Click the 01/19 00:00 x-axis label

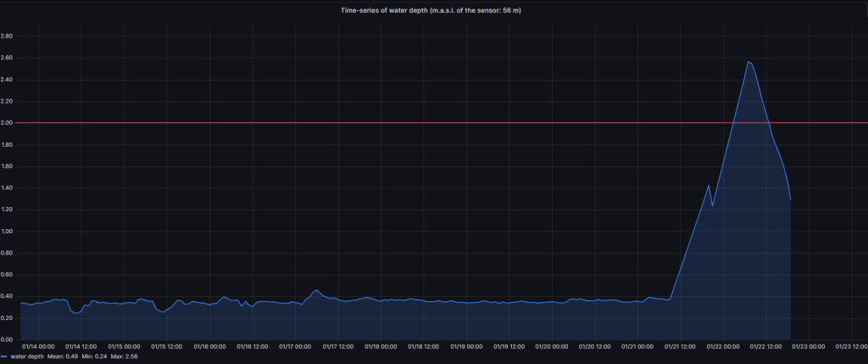click(x=466, y=346)
